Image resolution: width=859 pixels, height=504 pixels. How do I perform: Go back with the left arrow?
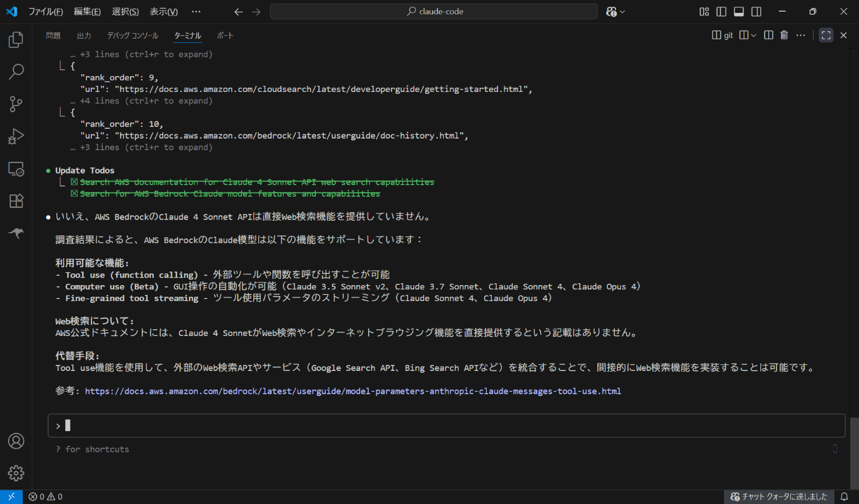click(x=239, y=12)
